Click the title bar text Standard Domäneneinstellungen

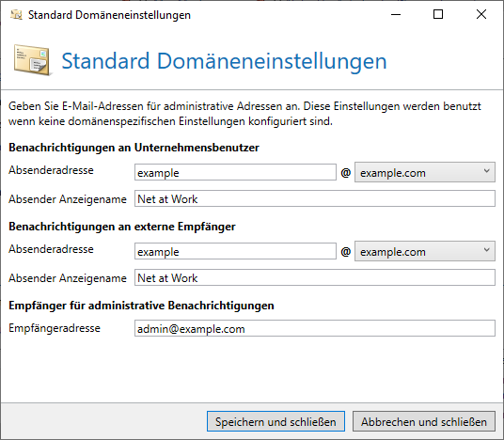(x=109, y=15)
